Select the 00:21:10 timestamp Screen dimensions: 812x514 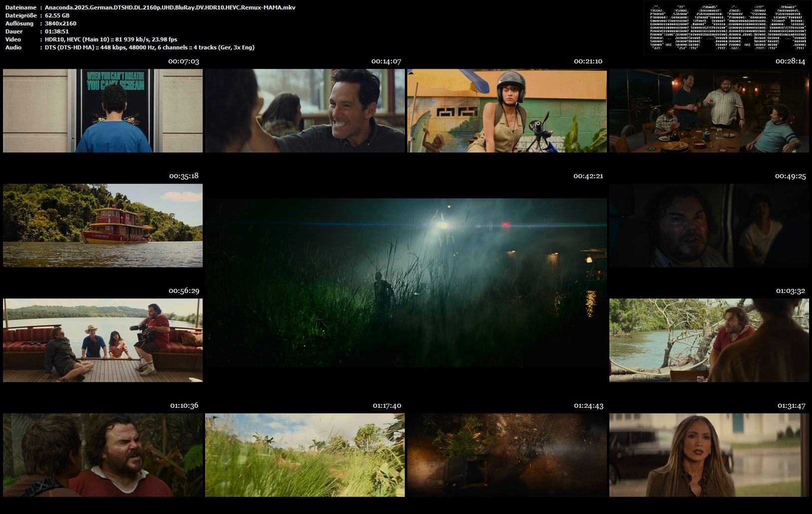pyautogui.click(x=588, y=61)
